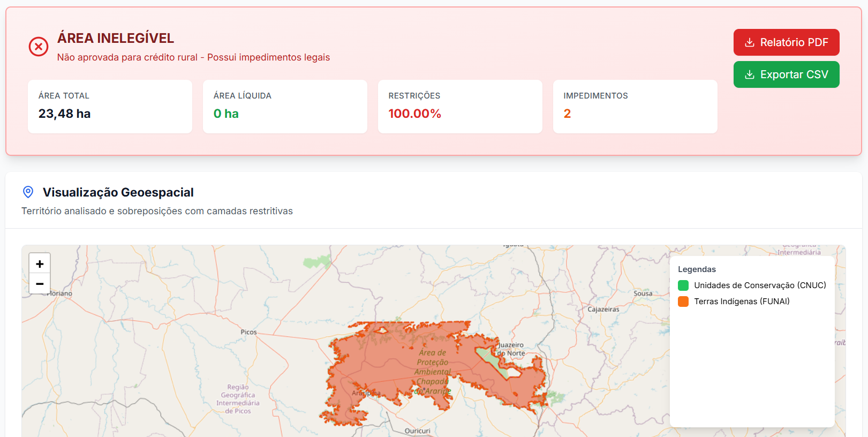The image size is (868, 437).
Task: Click the Juazeiro do Norte map label
Action: coord(511,349)
